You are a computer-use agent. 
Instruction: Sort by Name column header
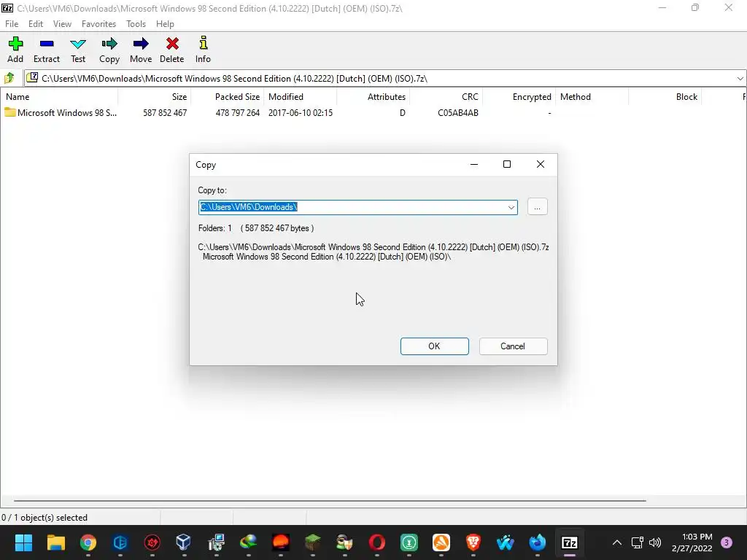click(x=59, y=97)
